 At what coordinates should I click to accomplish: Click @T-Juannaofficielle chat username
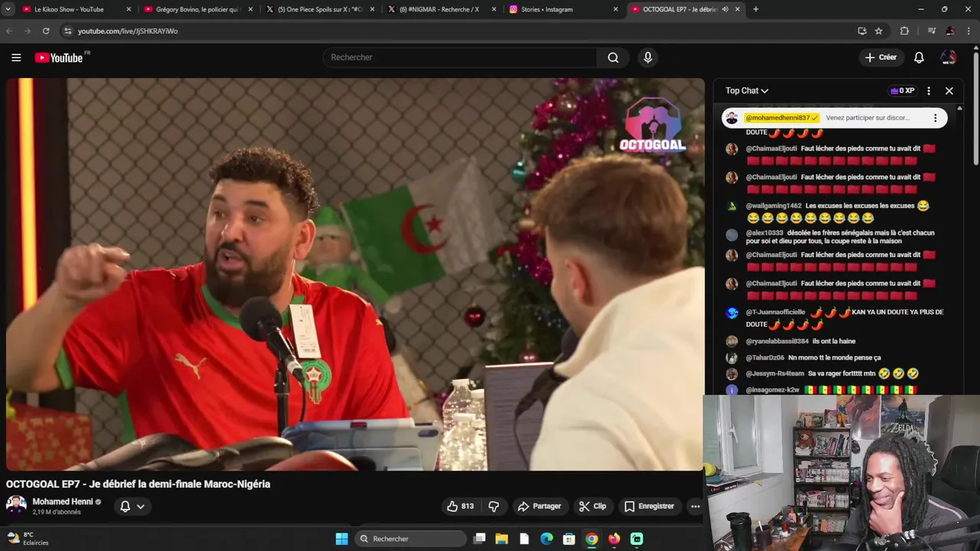click(776, 312)
